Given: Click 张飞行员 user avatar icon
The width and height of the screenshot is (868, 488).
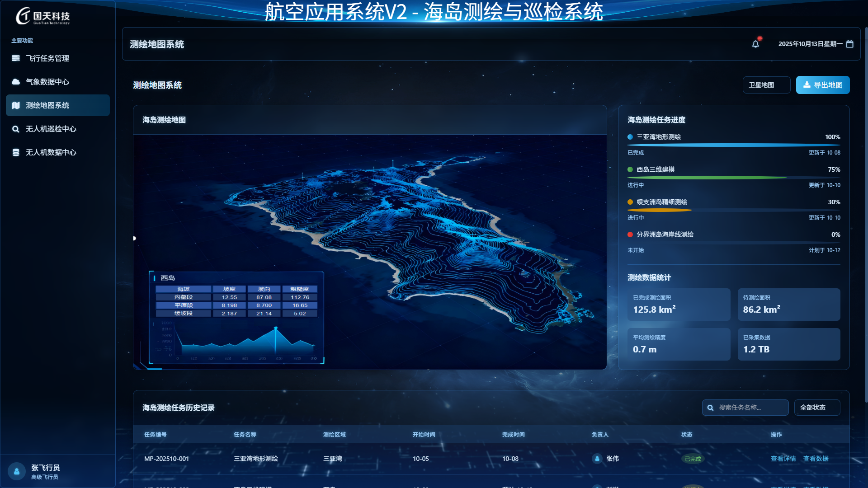Looking at the screenshot, I should coord(17,471).
